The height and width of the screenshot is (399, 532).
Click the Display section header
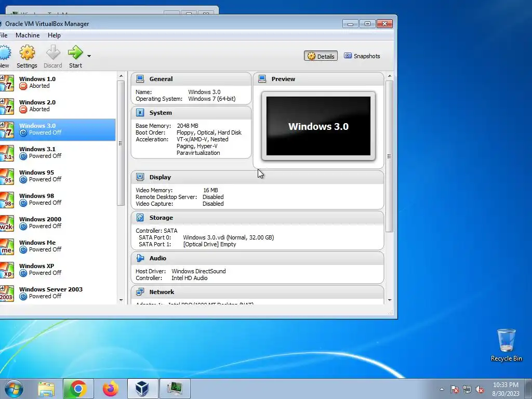(257, 177)
